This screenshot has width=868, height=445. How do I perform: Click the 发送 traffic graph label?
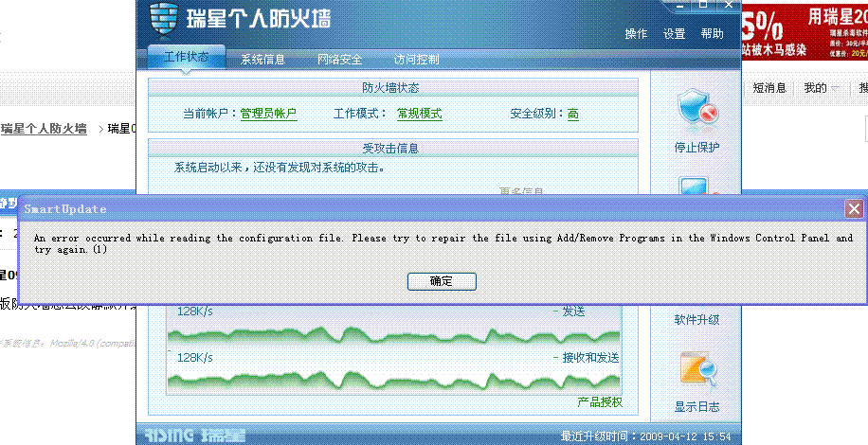pyautogui.click(x=574, y=311)
